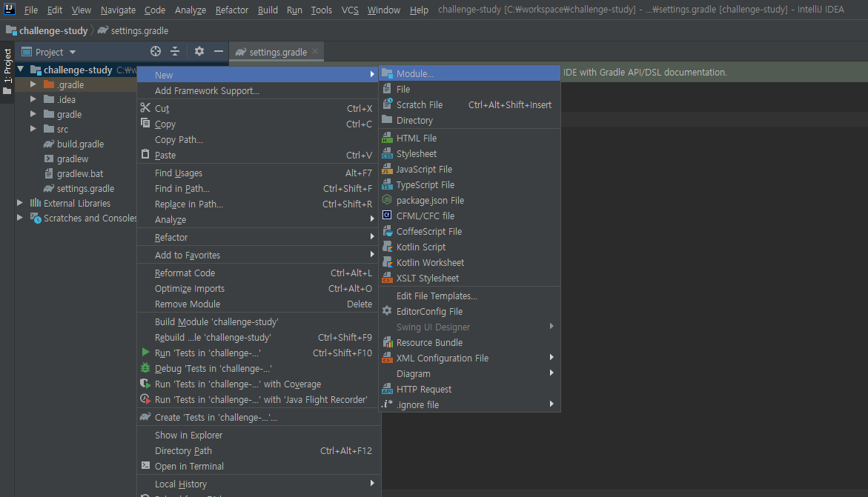
Task: Click the Module icon in New submenu
Action: [x=387, y=73]
